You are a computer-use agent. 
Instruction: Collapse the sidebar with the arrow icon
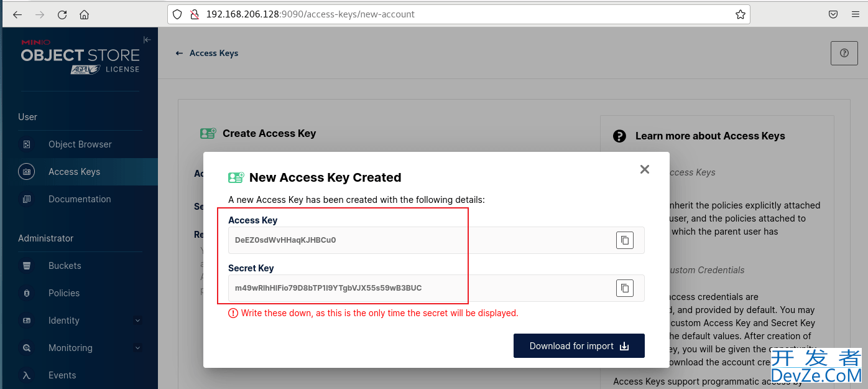(147, 40)
